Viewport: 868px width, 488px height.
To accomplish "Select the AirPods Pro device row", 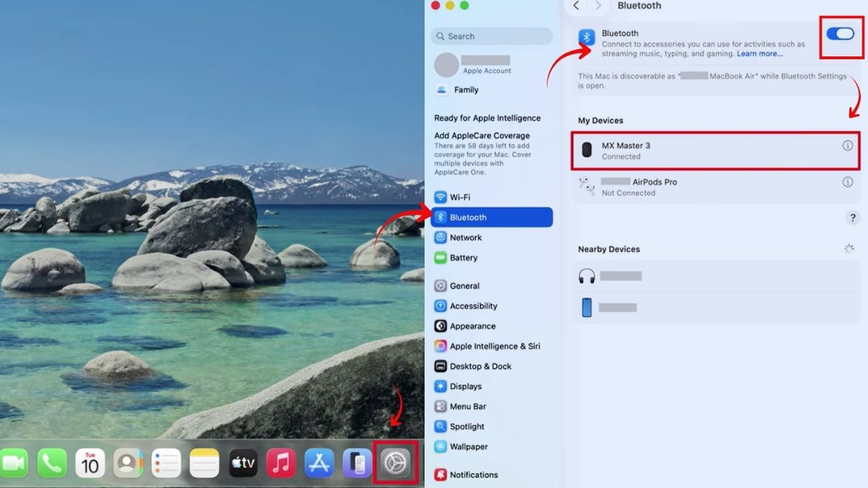I will pos(716,187).
